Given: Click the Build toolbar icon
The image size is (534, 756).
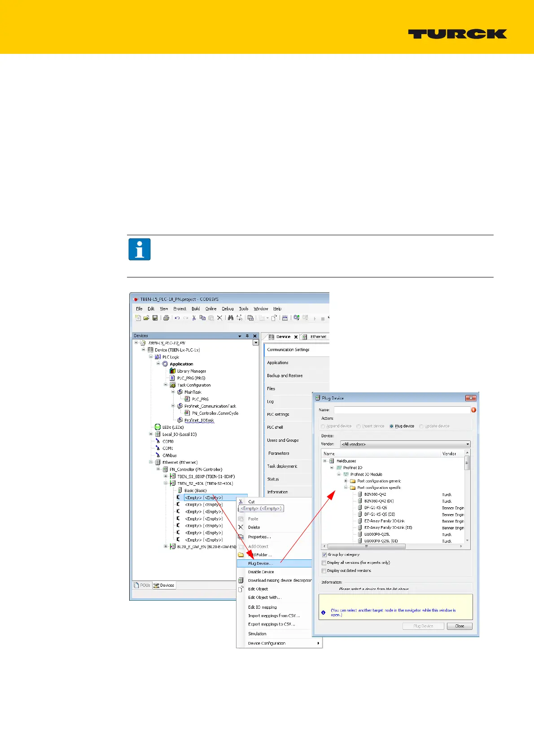Looking at the screenshot, I should 285,318.
